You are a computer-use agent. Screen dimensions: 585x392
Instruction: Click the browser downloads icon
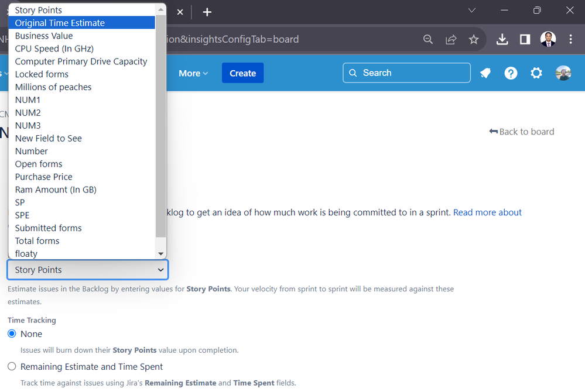(x=502, y=39)
